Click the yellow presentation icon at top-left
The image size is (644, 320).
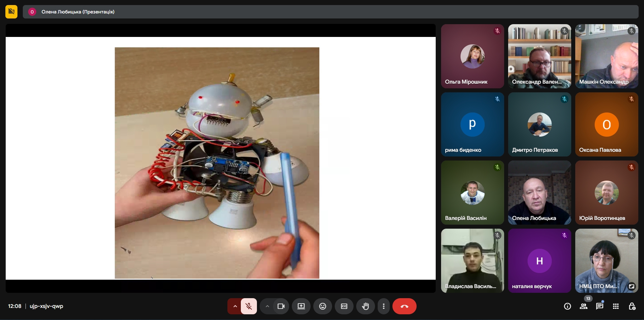[11, 12]
